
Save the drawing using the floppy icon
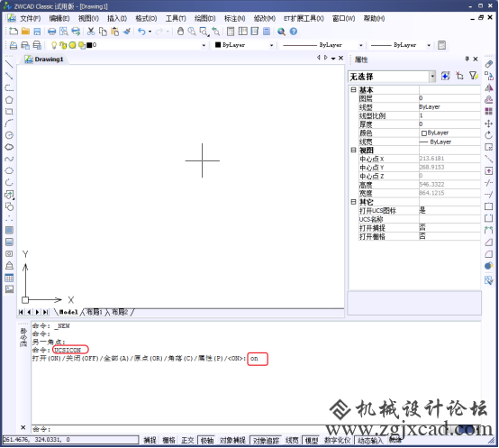[x=37, y=32]
